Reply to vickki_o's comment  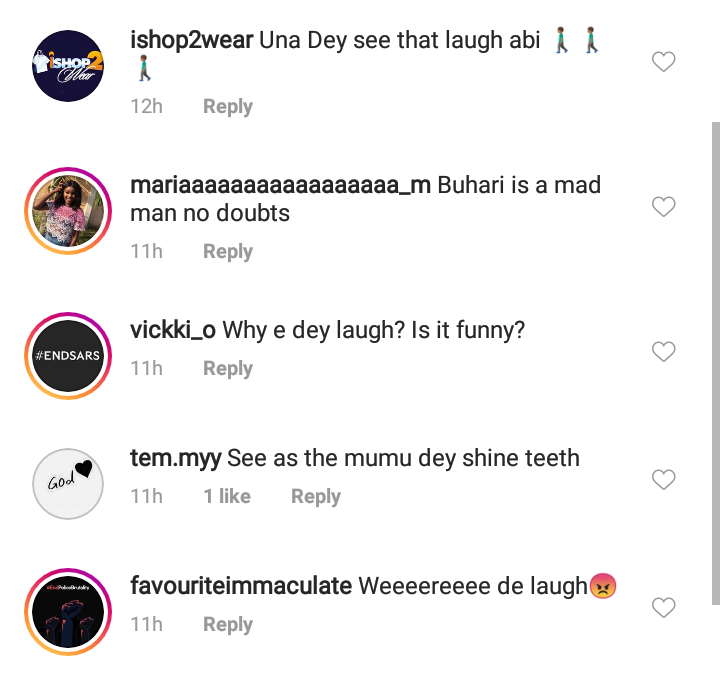(228, 369)
